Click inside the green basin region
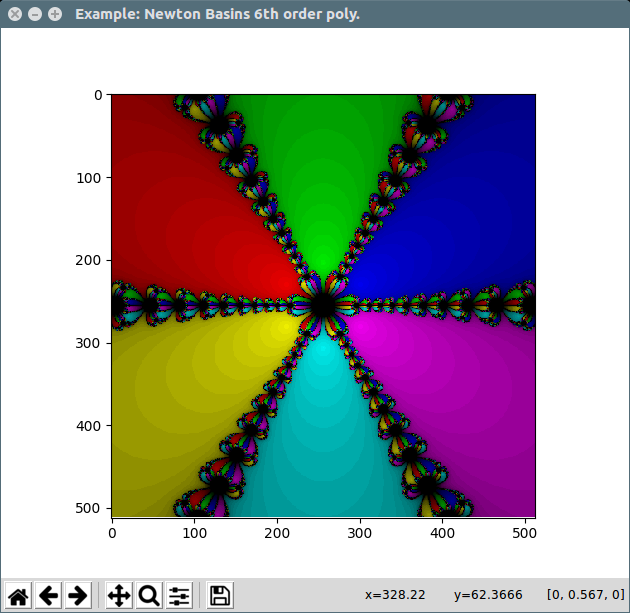 coord(322,170)
